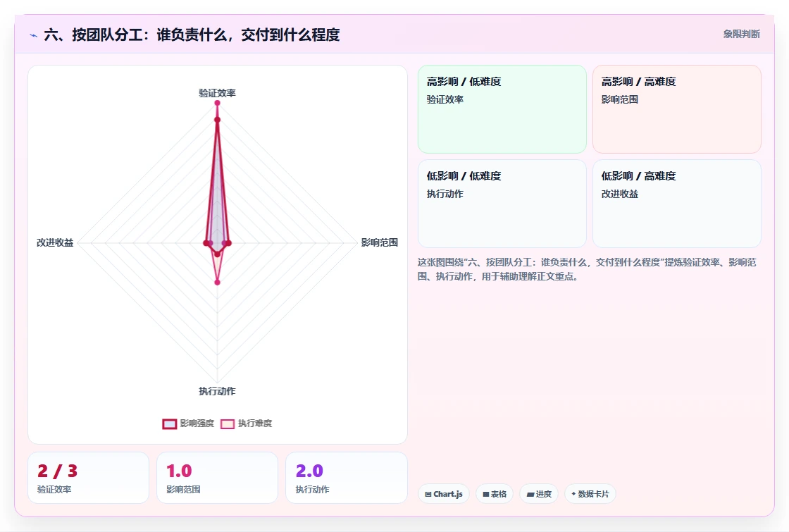The image size is (789, 532).
Task: Click the radar data point on the 影响范围 axis
Action: (228, 243)
